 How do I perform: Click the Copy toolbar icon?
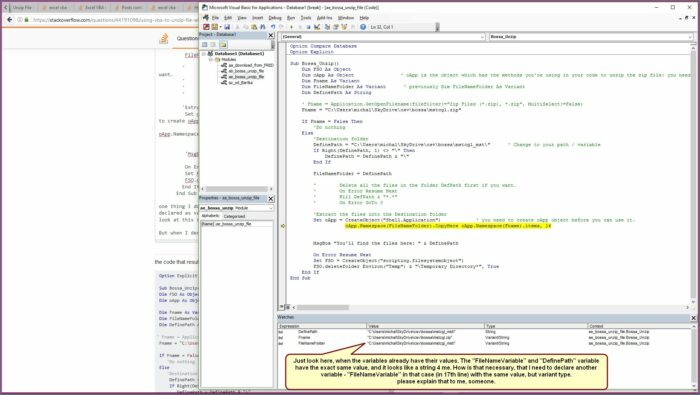pyautogui.click(x=246, y=27)
